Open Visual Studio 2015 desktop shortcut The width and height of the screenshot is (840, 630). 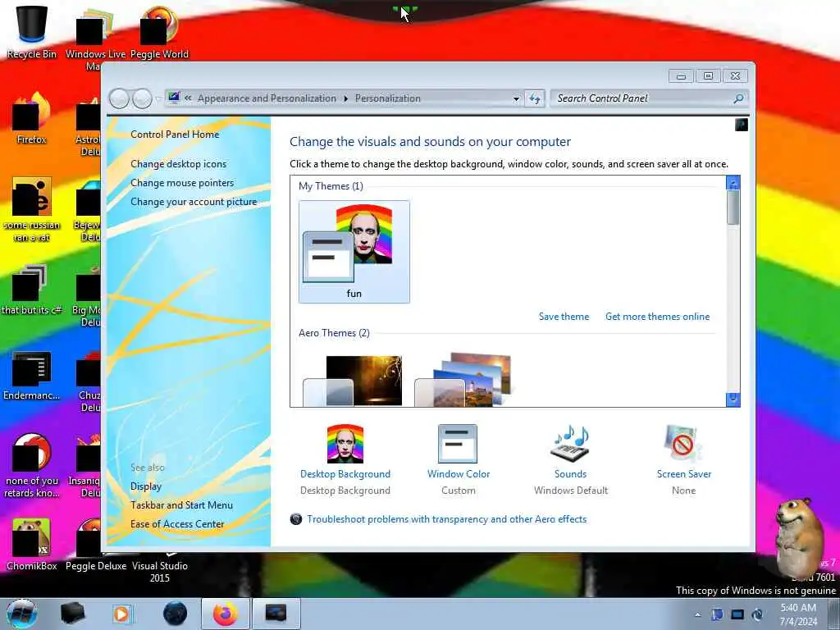[x=160, y=571]
